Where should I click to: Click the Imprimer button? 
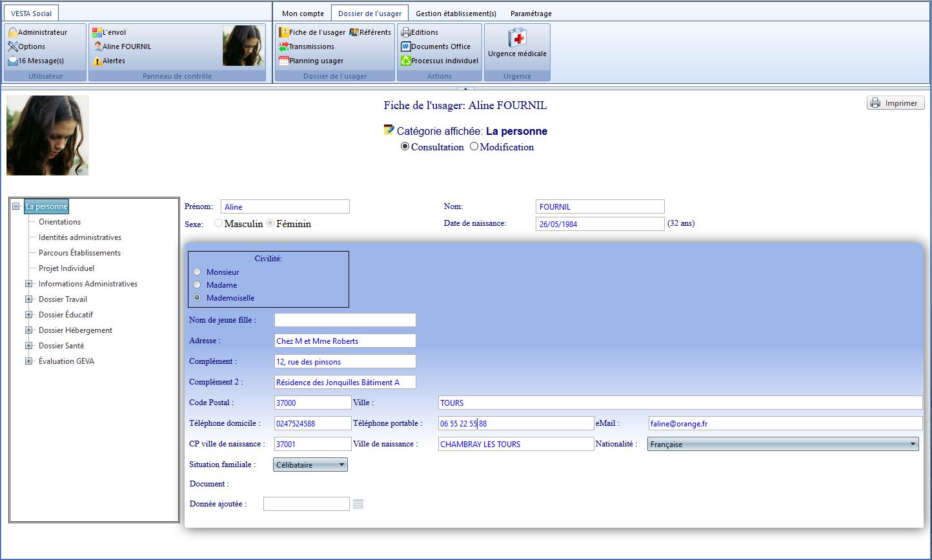pos(895,103)
